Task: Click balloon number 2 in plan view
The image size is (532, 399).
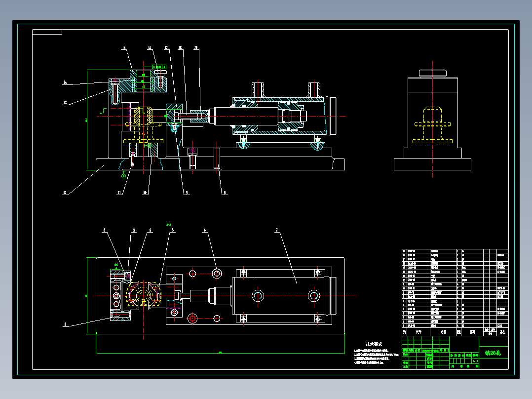Action: 104,230
